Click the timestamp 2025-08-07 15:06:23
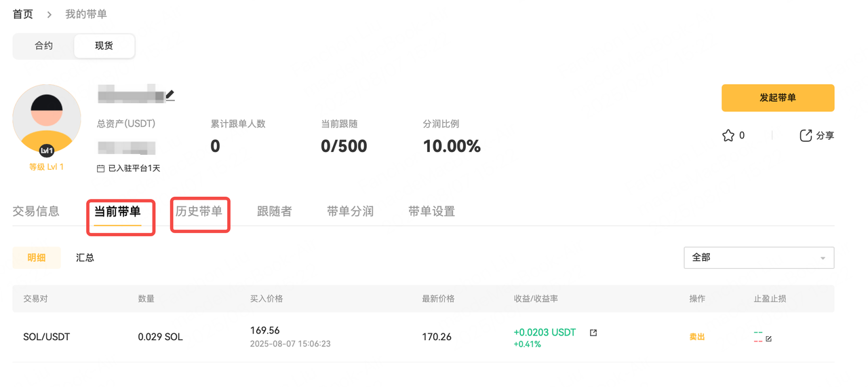The image size is (868, 387). pos(290,344)
